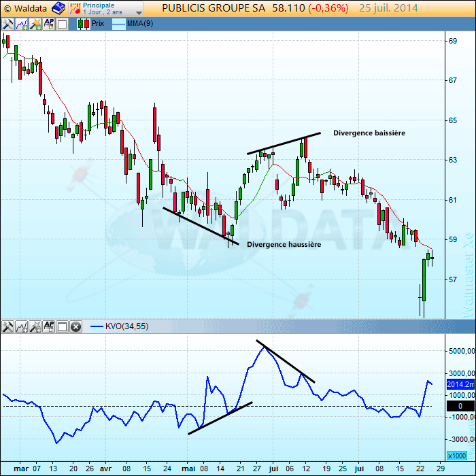This screenshot has width=476, height=476.
Task: Click the window frame icon in price panel
Action: 63,24
